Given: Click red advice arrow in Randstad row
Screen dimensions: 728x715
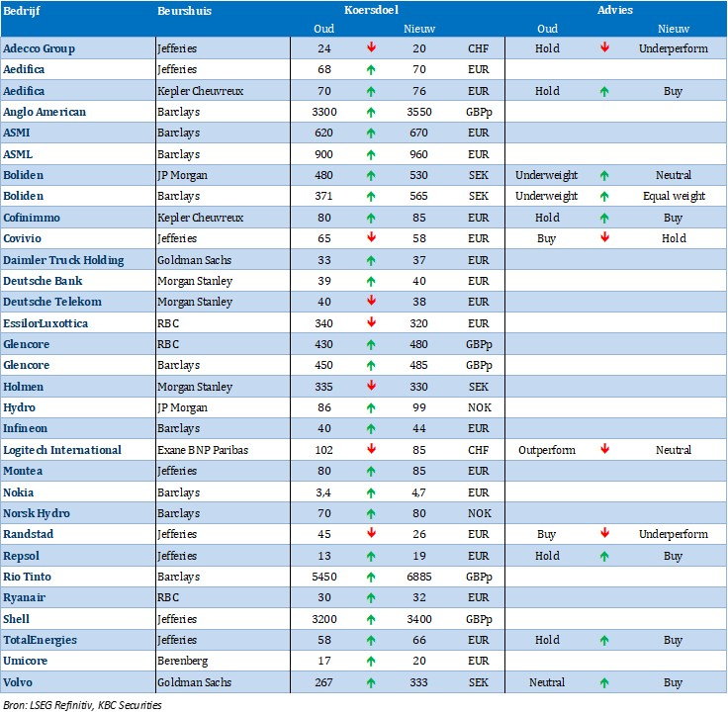Looking at the screenshot, I should pos(604,534).
